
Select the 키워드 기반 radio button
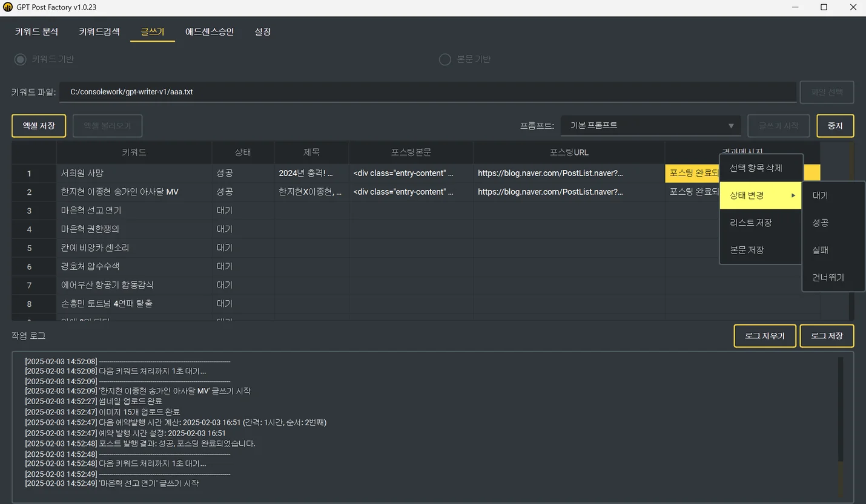tap(21, 59)
